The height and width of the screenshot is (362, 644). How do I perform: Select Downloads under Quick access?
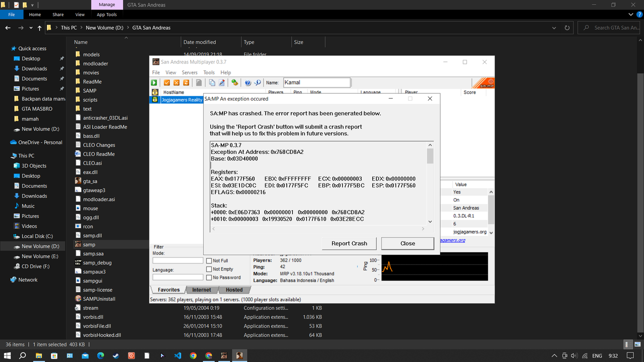(34, 69)
